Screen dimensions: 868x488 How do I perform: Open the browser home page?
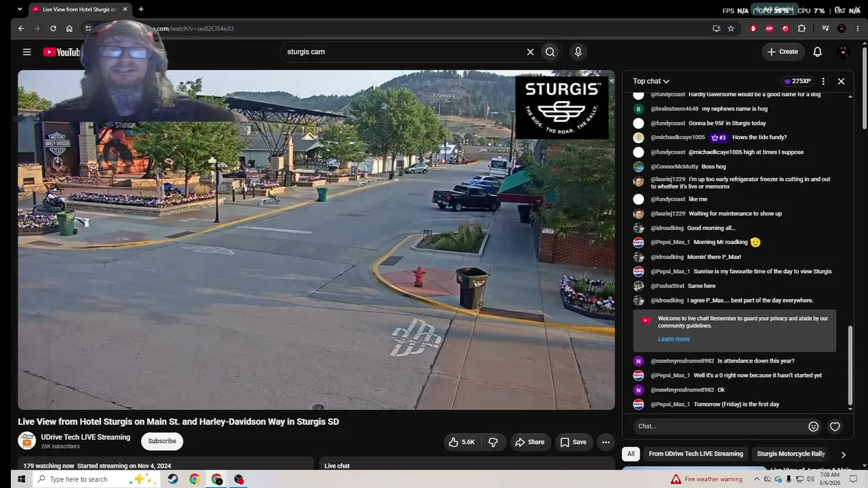click(x=69, y=28)
